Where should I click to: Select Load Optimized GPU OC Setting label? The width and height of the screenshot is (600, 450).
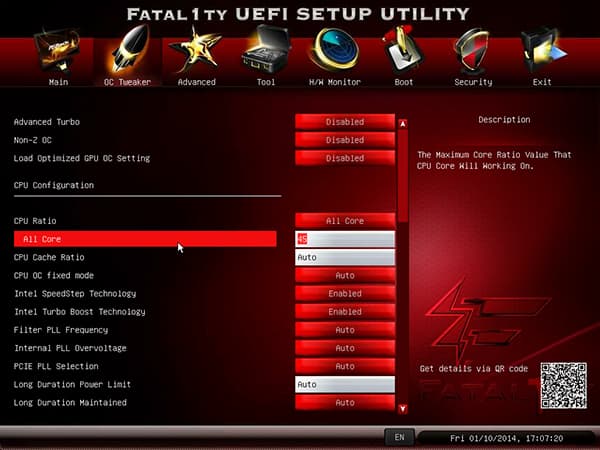click(x=82, y=158)
